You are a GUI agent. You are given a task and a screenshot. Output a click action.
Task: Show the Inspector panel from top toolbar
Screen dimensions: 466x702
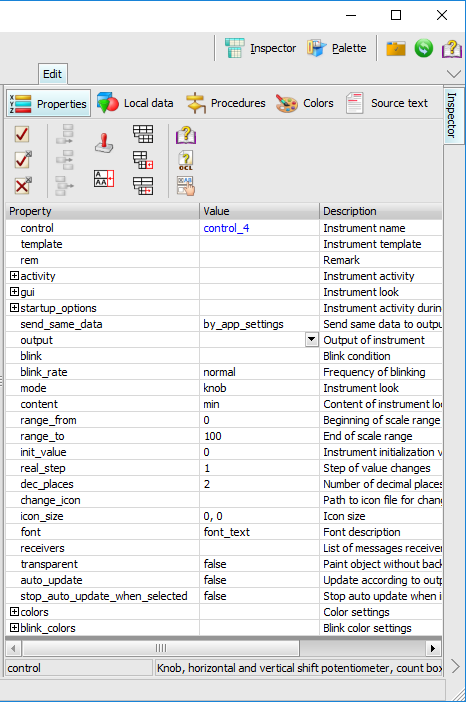(261, 48)
